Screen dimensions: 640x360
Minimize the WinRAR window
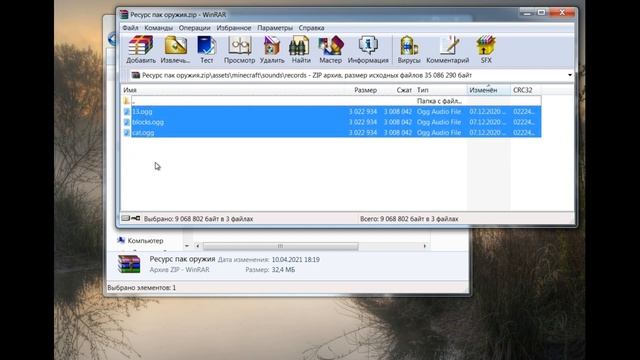tap(527, 13)
